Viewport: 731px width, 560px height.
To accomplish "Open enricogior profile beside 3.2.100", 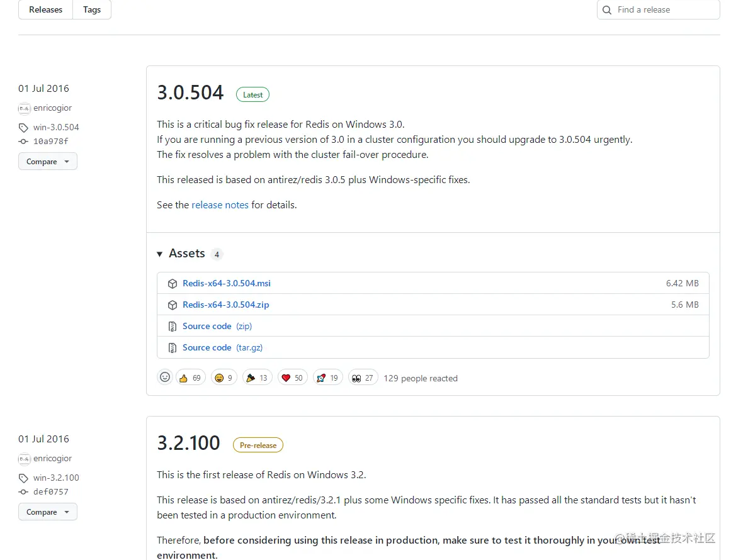I will 53,458.
